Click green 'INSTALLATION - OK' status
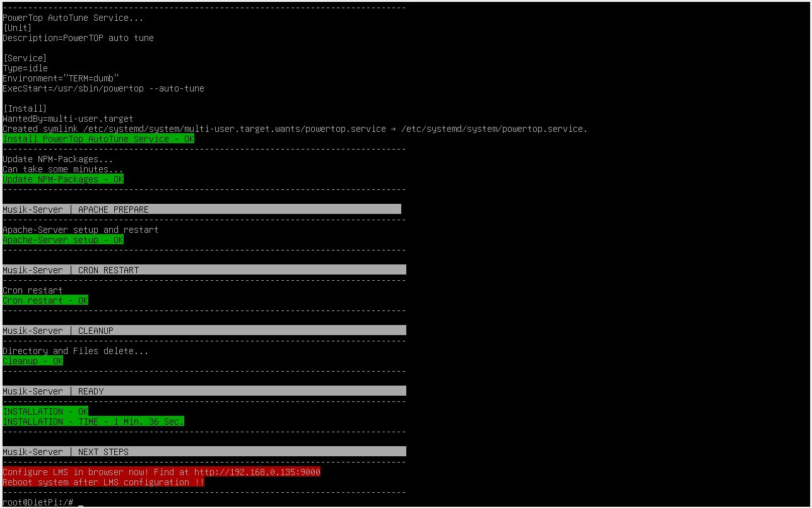This screenshot has width=812, height=508. pyautogui.click(x=45, y=411)
